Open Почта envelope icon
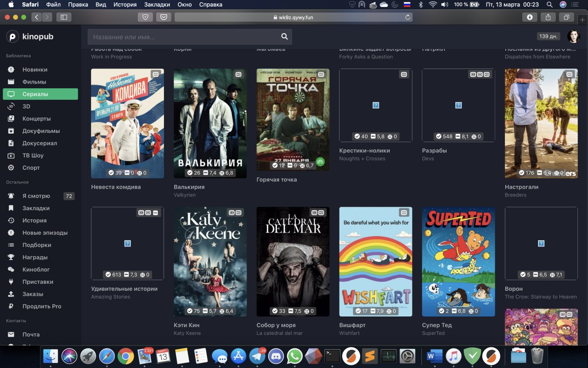The image size is (588, 368). tap(11, 334)
